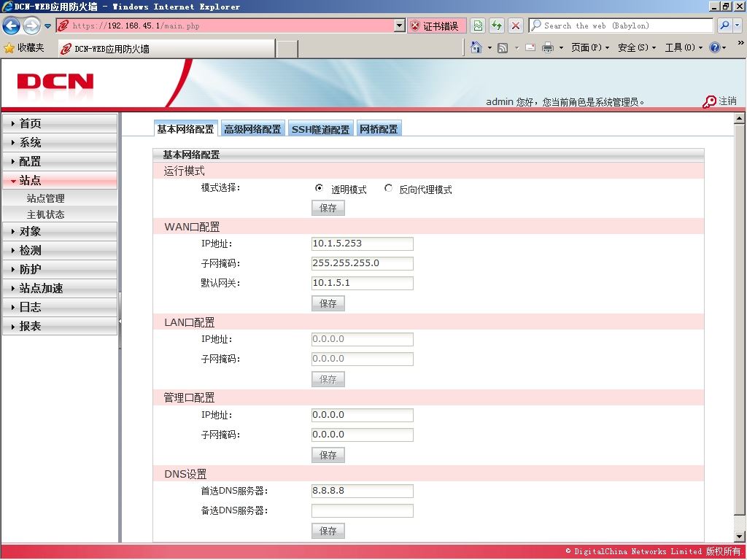The width and height of the screenshot is (747, 560).
Task: Open the print options dropdown arrow
Action: pos(561,47)
